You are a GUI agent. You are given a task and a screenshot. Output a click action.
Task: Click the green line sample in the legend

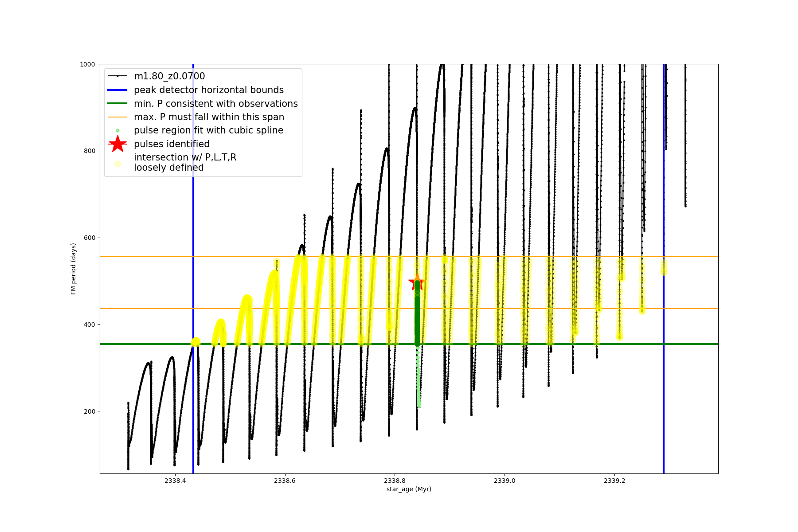tap(117, 104)
